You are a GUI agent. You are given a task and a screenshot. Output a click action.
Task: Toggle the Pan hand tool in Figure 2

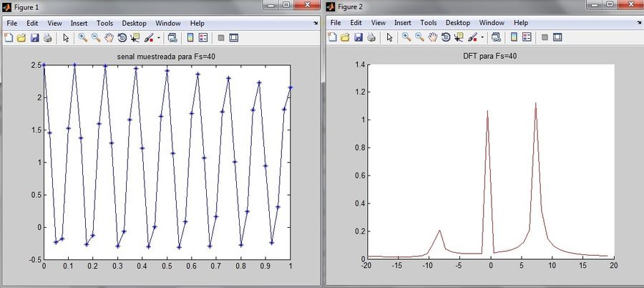432,37
